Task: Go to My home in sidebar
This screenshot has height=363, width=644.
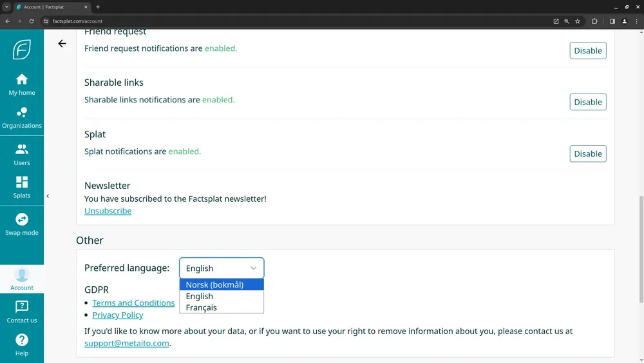Action: 22,84
